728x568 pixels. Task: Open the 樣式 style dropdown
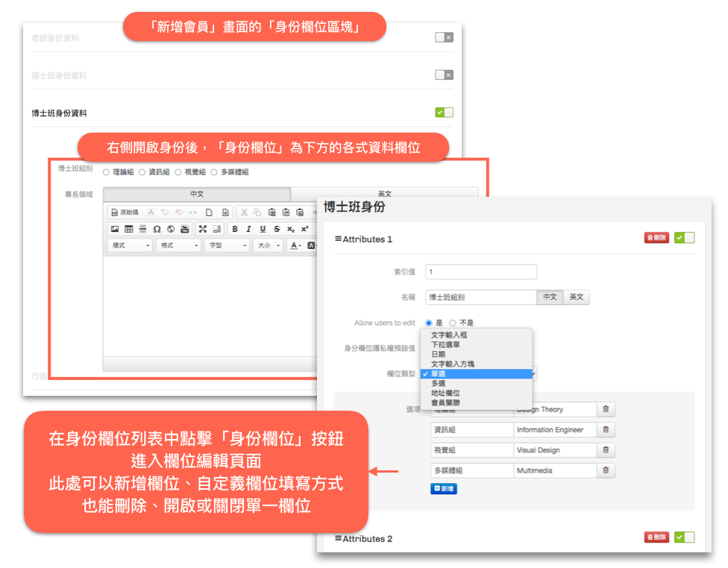[131, 245]
